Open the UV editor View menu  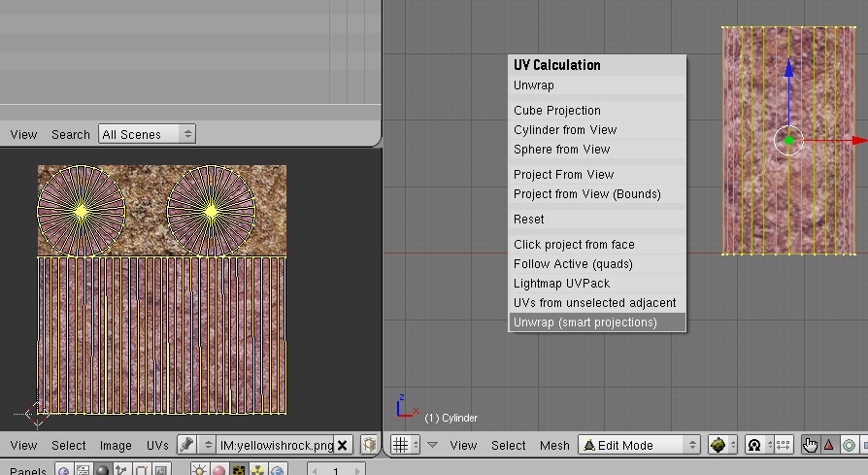point(23,445)
